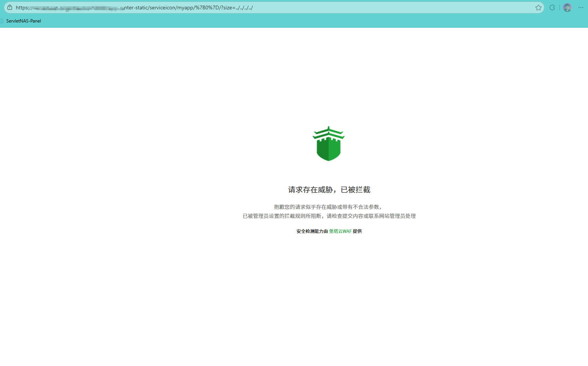This screenshot has width=588, height=366.
Task: Follow the 堡塔云WAF link
Action: tap(340, 231)
